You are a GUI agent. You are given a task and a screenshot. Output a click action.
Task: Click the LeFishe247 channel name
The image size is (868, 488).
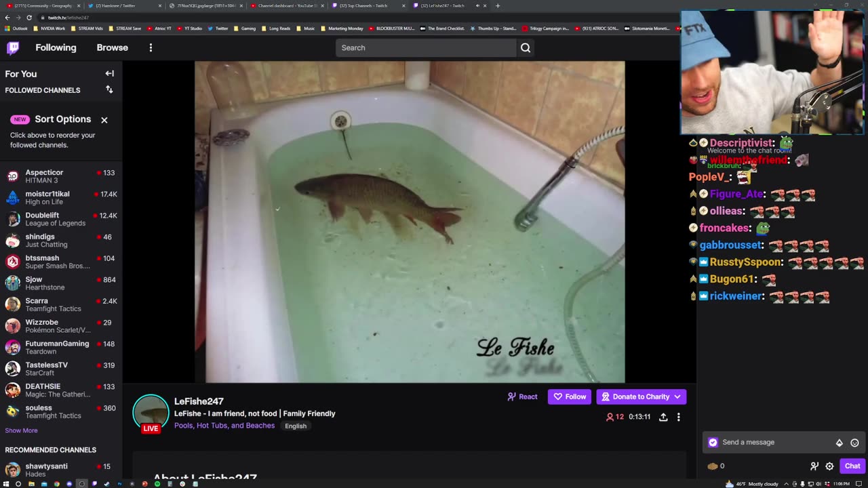tap(199, 401)
